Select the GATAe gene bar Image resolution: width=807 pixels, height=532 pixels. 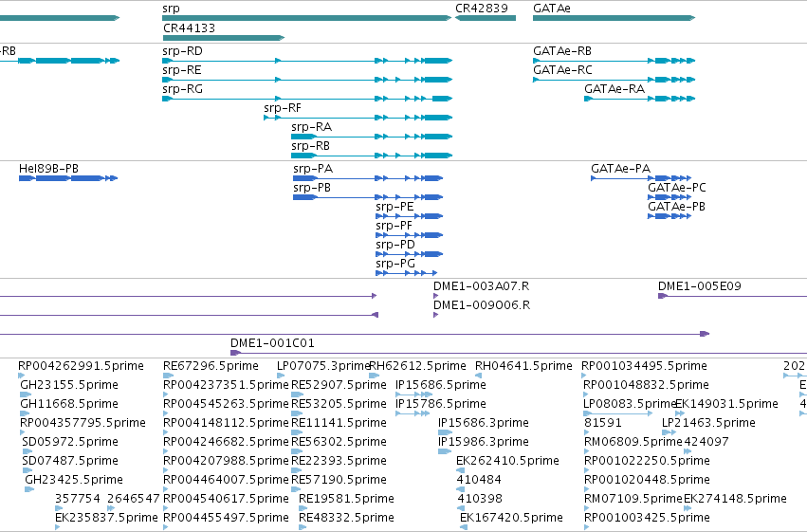tap(614, 18)
